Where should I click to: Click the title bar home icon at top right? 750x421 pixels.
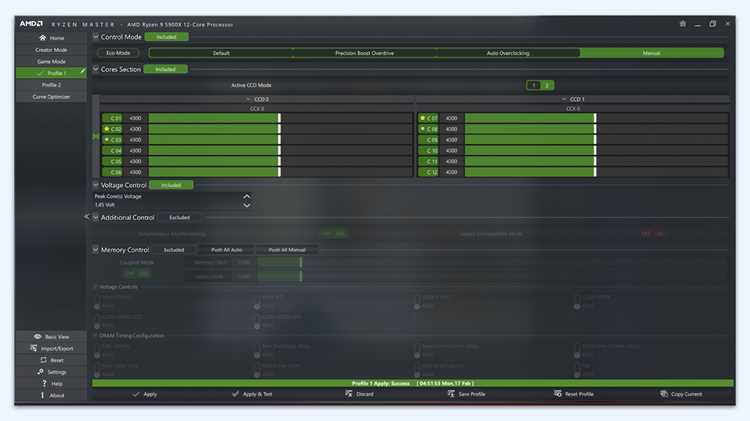click(x=683, y=24)
